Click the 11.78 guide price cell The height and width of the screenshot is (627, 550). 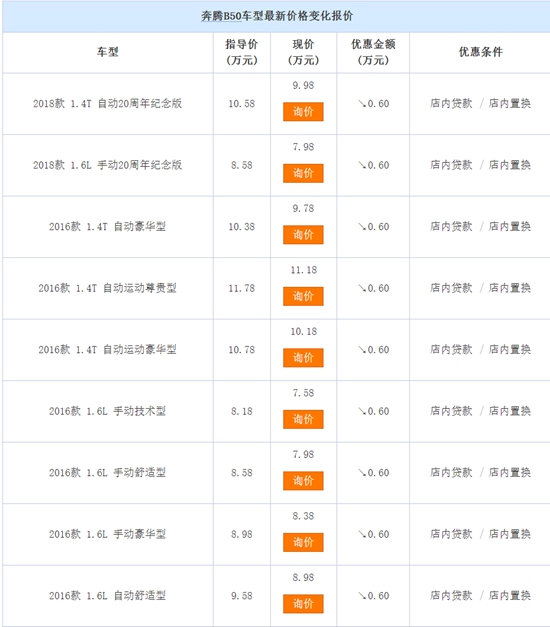click(x=242, y=288)
